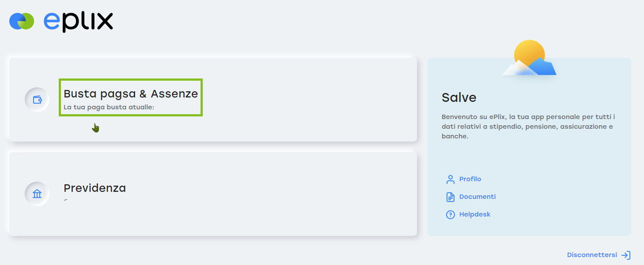Click the sun and mountains illustration

pyautogui.click(x=529, y=59)
